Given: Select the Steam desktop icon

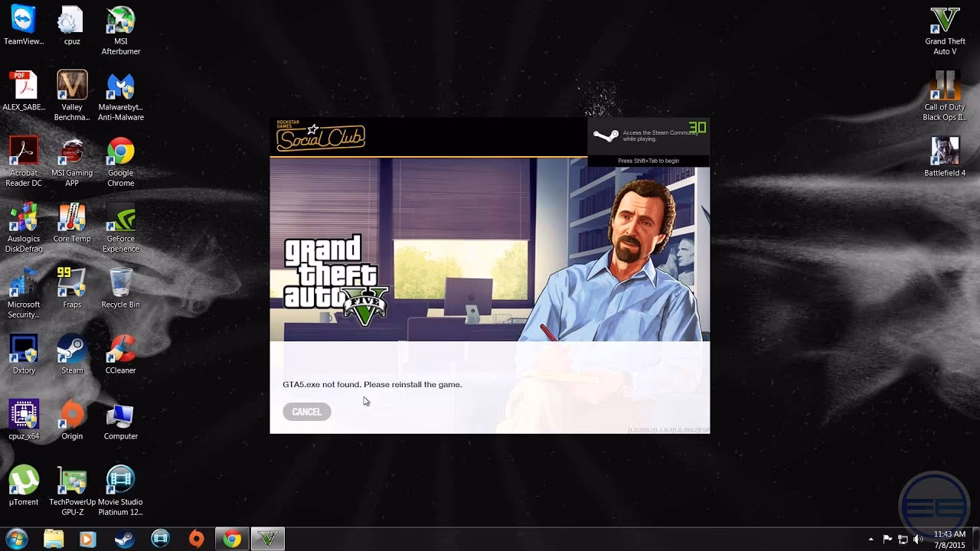Looking at the screenshot, I should (x=72, y=355).
